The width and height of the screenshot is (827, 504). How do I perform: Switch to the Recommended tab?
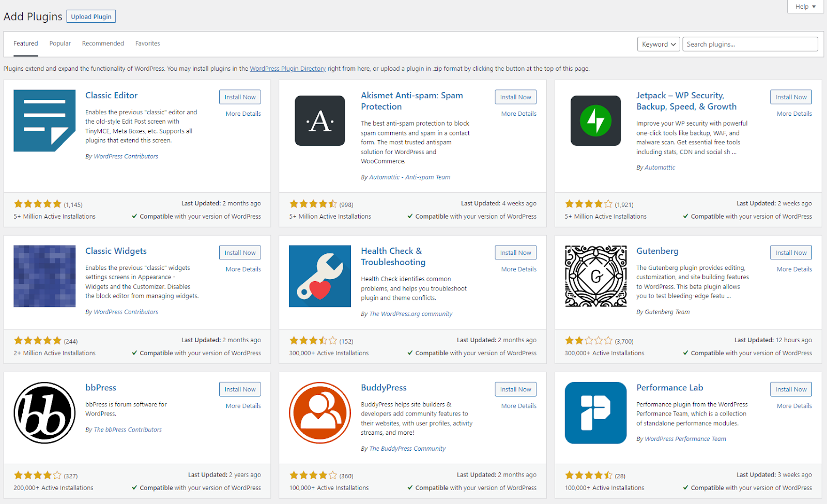coord(103,43)
